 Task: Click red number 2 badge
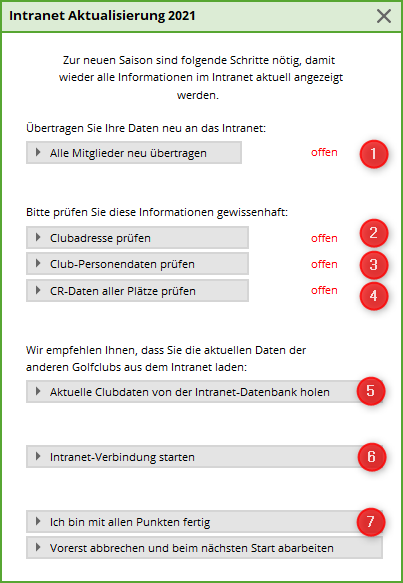pos(374,233)
